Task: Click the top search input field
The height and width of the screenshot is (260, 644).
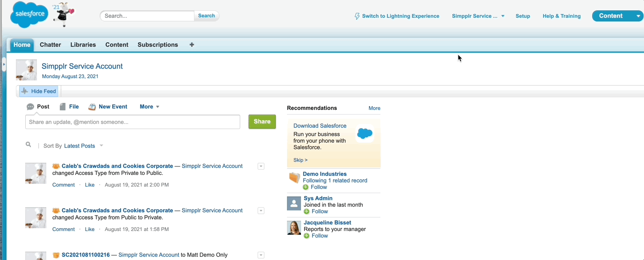Action: tap(147, 16)
